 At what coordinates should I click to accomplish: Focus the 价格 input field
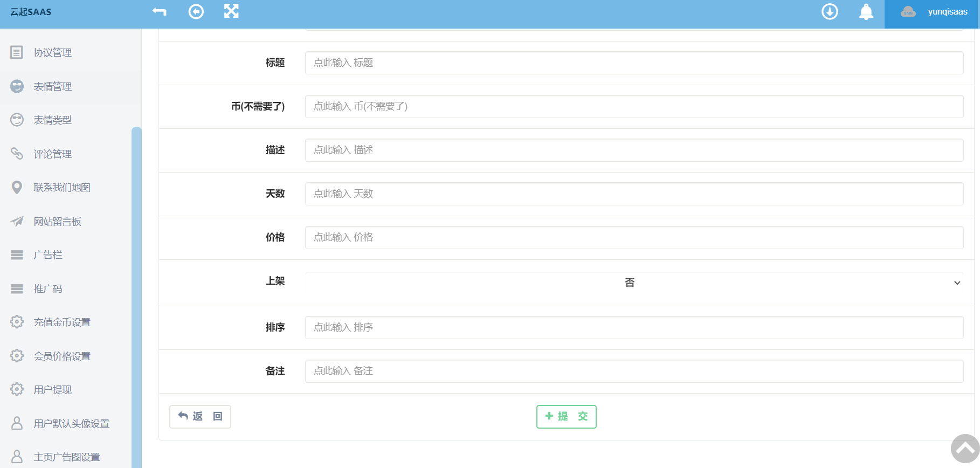(634, 237)
